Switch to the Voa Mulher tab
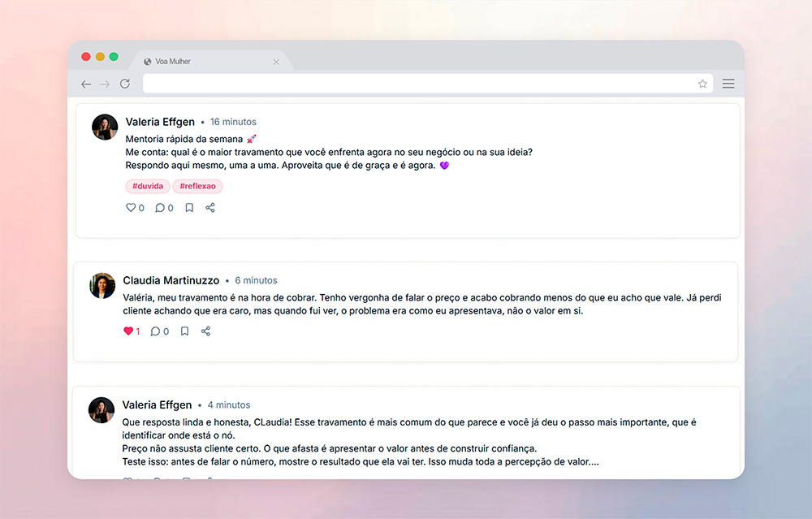 click(195, 62)
